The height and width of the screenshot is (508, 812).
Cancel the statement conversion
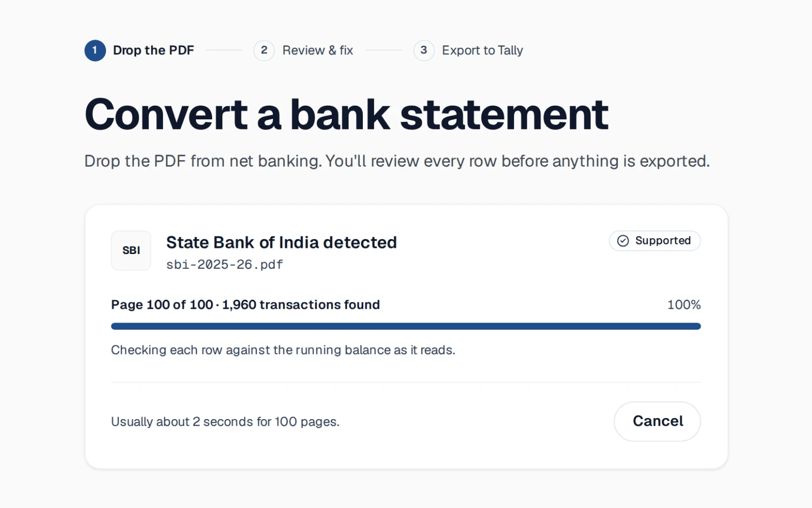click(657, 421)
